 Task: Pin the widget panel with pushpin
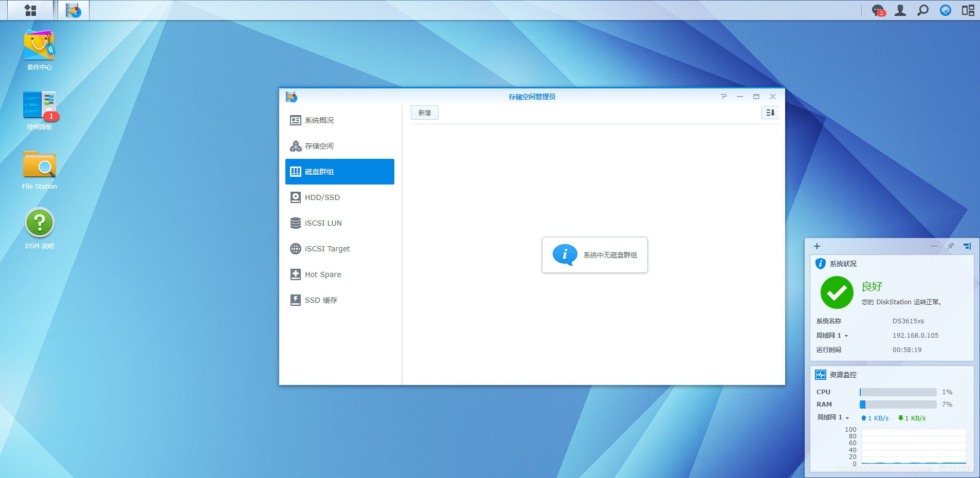point(951,246)
